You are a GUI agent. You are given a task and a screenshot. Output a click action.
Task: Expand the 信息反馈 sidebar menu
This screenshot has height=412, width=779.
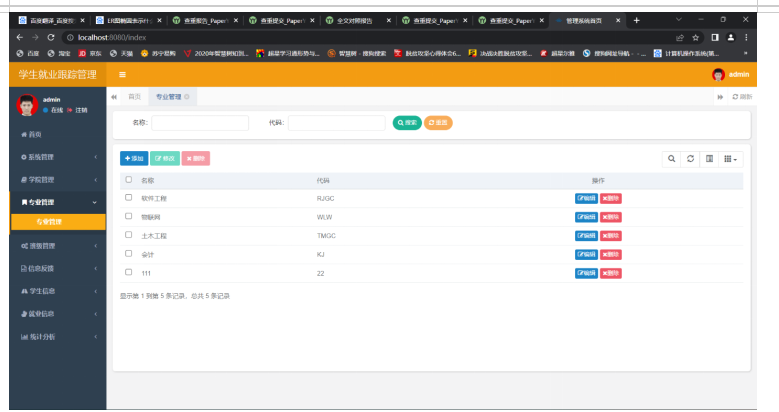[x=58, y=268]
